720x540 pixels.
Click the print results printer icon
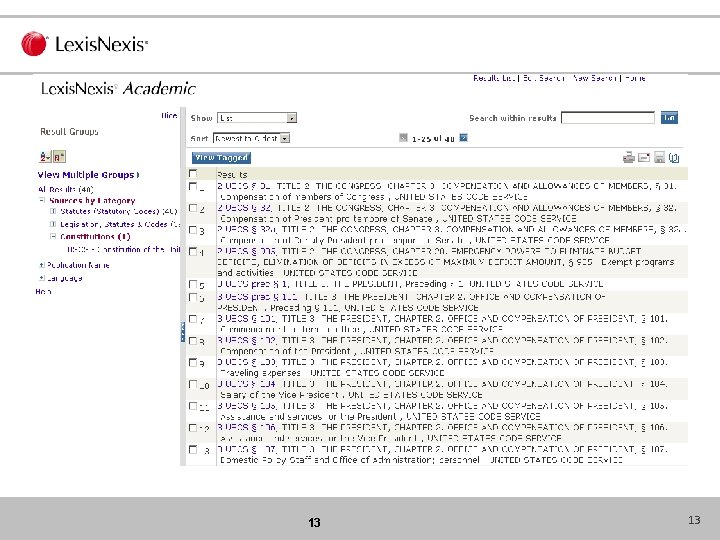[629, 158]
